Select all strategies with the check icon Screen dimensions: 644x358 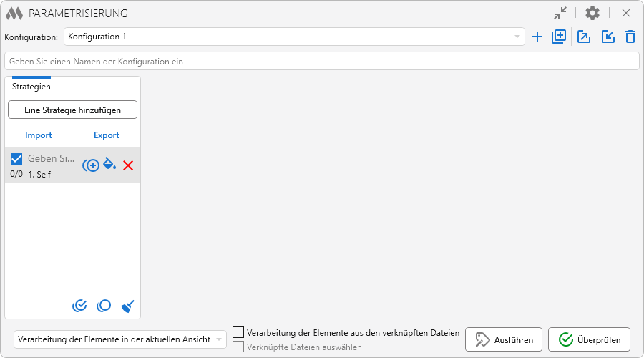79,306
